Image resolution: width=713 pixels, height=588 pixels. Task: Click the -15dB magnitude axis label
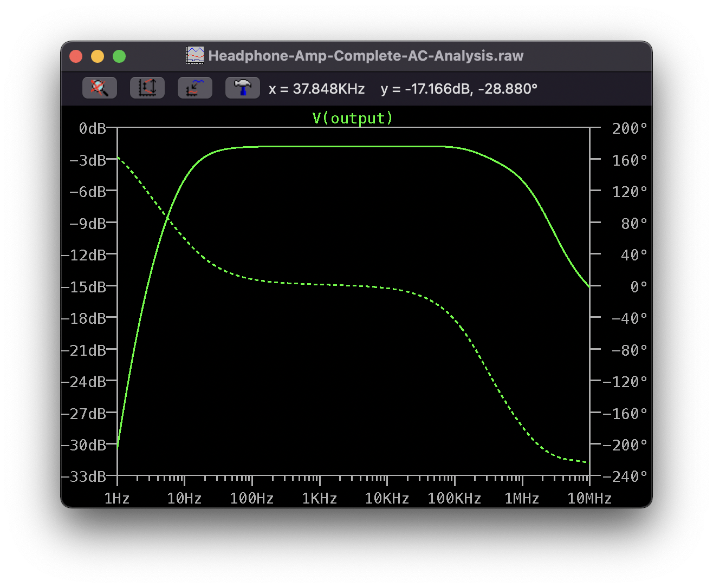point(84,287)
